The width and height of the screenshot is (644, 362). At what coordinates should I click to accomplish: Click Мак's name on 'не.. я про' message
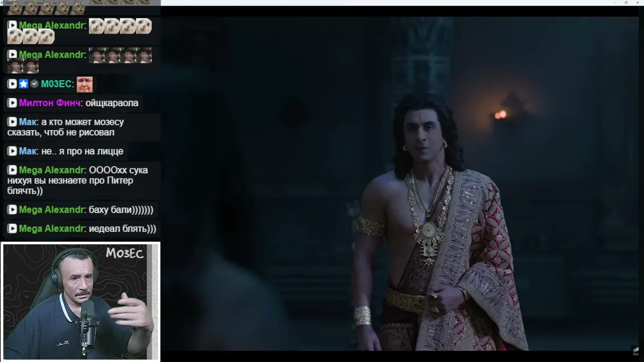(28, 151)
